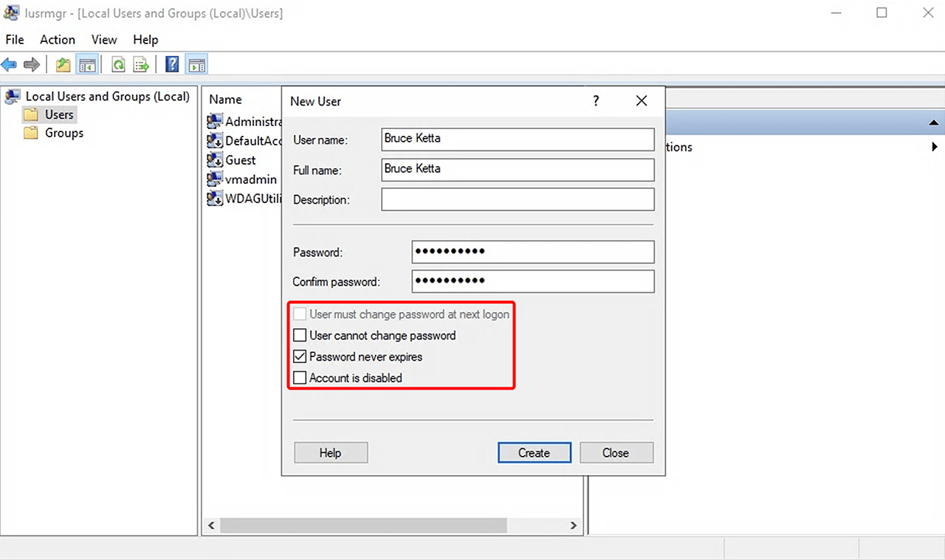
Task: Click the Export List toolbar icon
Action: pyautogui.click(x=141, y=65)
